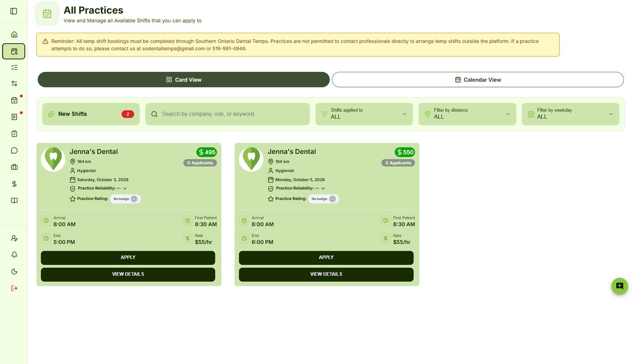The width and height of the screenshot is (633, 364).
Task: Open the checklist sidebar icon
Action: 14,67
